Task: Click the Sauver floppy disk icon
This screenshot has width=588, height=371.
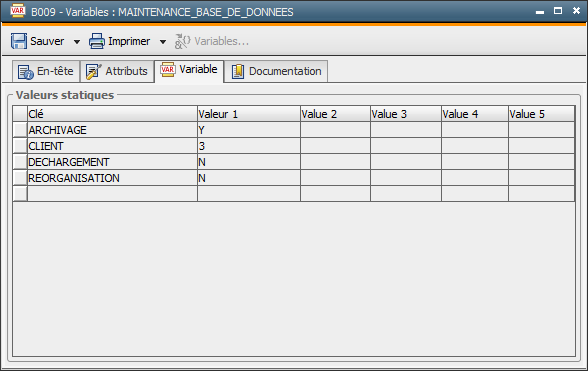Action: tap(18, 41)
